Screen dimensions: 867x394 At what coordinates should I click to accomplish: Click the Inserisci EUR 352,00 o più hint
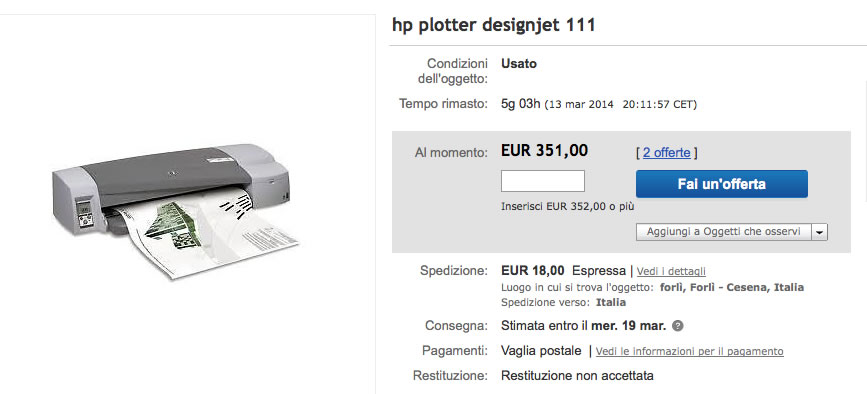567,207
